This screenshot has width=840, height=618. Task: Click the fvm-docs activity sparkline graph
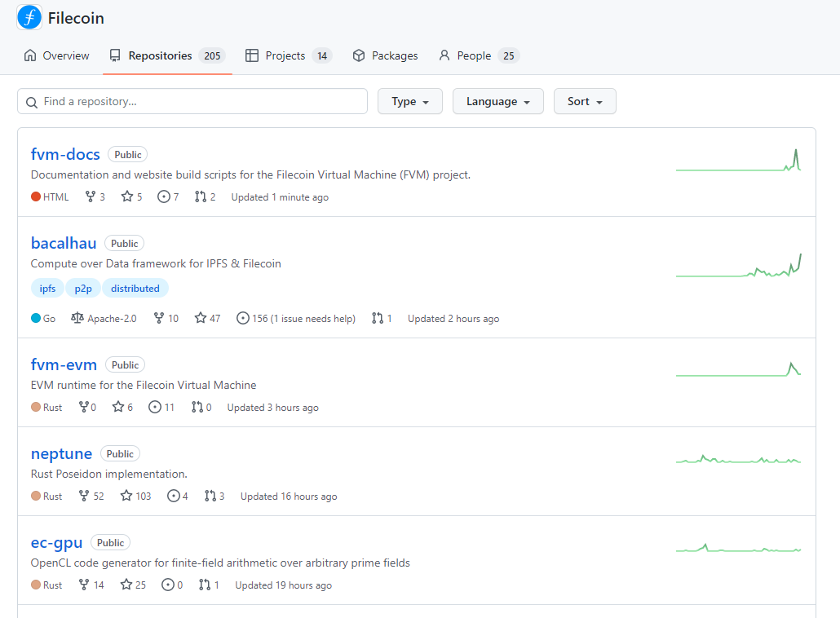pos(738,160)
